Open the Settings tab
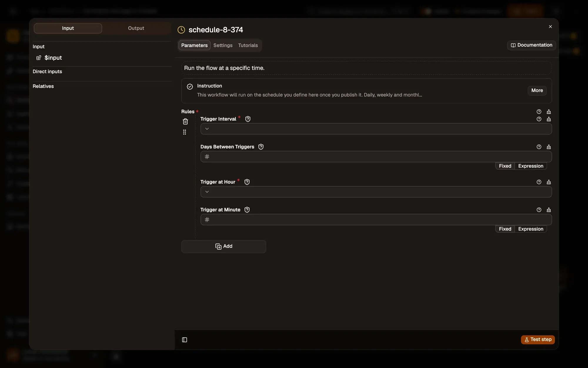588x368 pixels. (x=223, y=45)
